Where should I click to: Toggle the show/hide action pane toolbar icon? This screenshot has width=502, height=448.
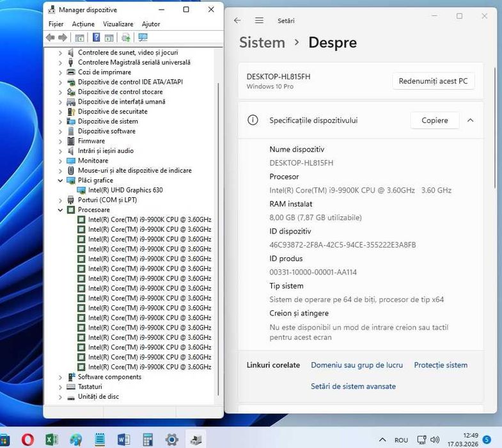[x=109, y=38]
